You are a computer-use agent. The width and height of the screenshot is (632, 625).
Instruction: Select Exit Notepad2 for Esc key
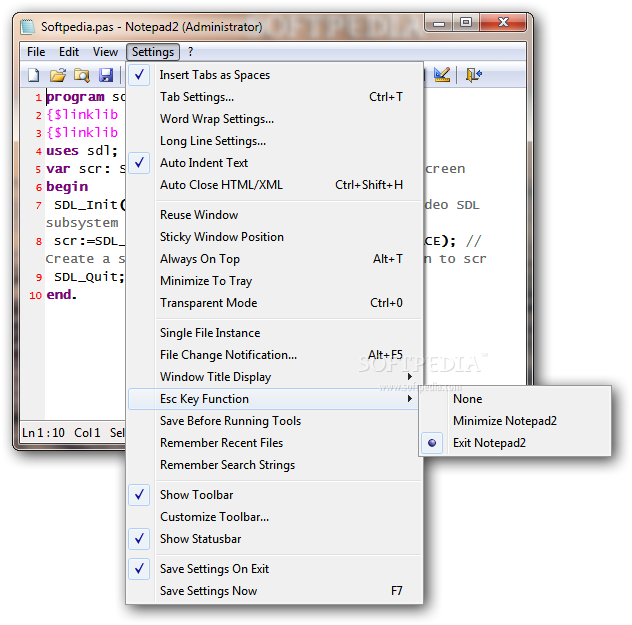click(x=515, y=443)
